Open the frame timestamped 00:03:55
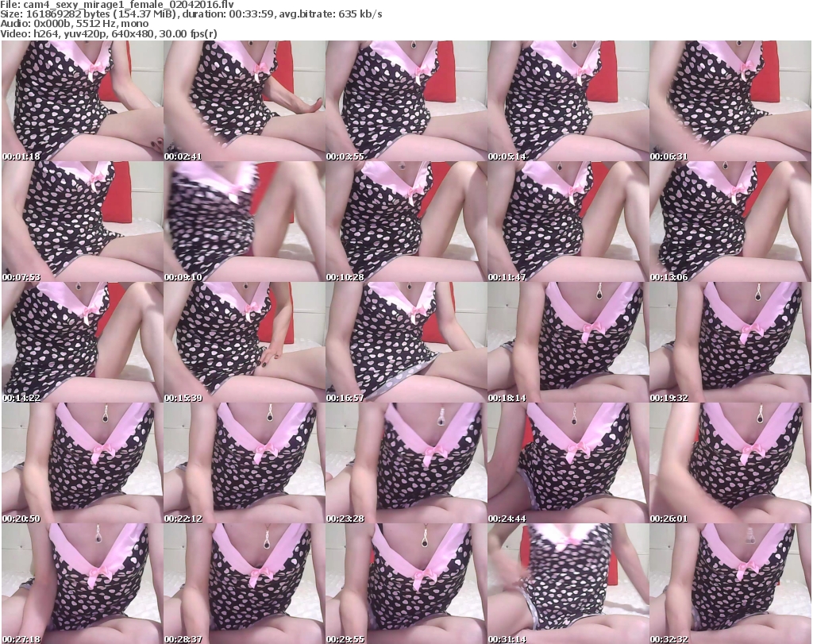Viewport: 813px width, 644px height. tap(406, 101)
